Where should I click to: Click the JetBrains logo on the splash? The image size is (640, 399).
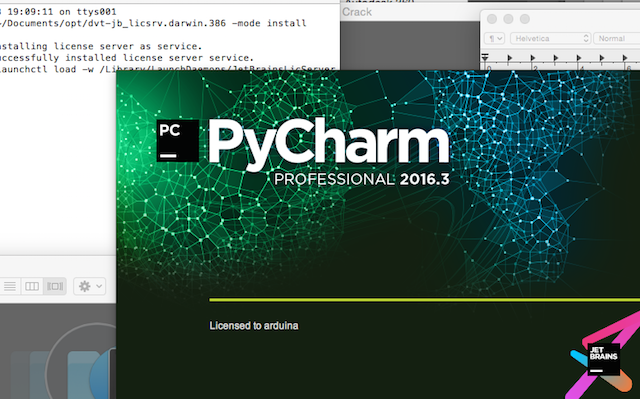tap(604, 359)
